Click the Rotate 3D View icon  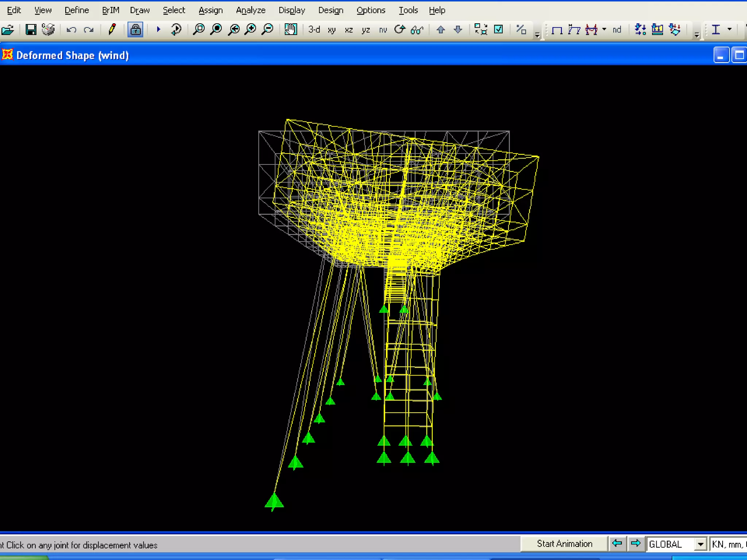(x=400, y=29)
